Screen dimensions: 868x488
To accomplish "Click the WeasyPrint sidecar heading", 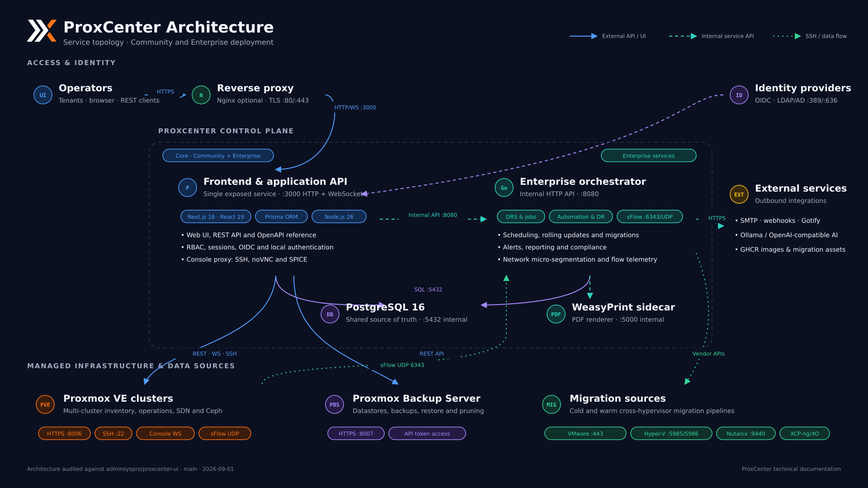I will point(623,307).
